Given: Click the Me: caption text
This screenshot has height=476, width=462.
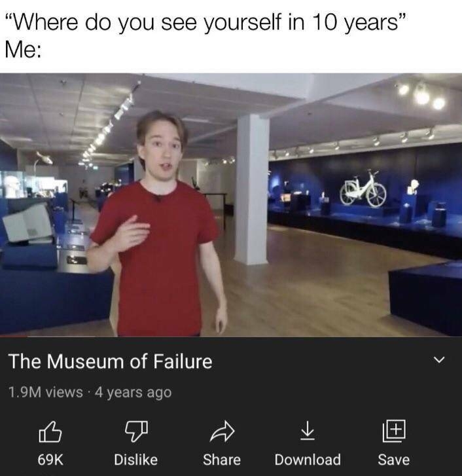Looking at the screenshot, I should (x=24, y=50).
